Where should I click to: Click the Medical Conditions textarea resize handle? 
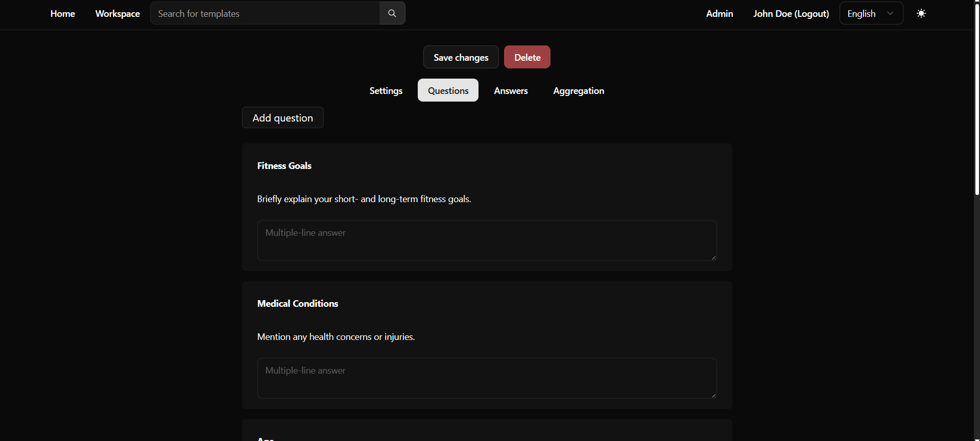[713, 395]
